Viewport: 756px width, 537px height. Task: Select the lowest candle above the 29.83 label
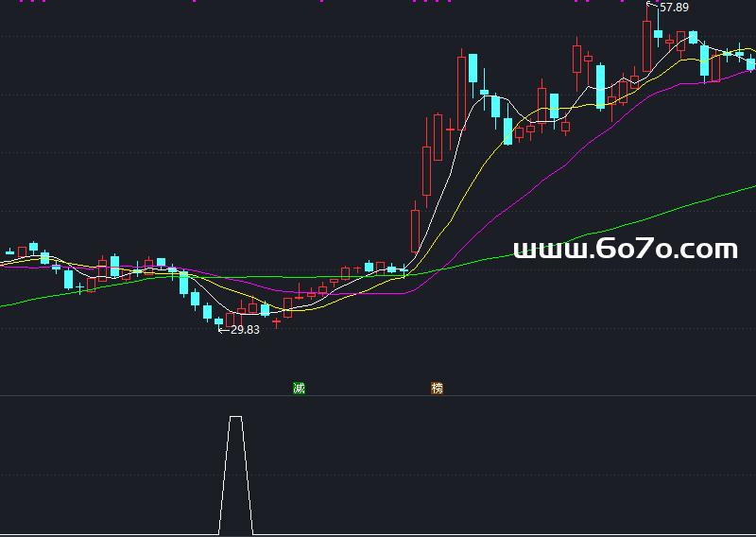coord(219,321)
